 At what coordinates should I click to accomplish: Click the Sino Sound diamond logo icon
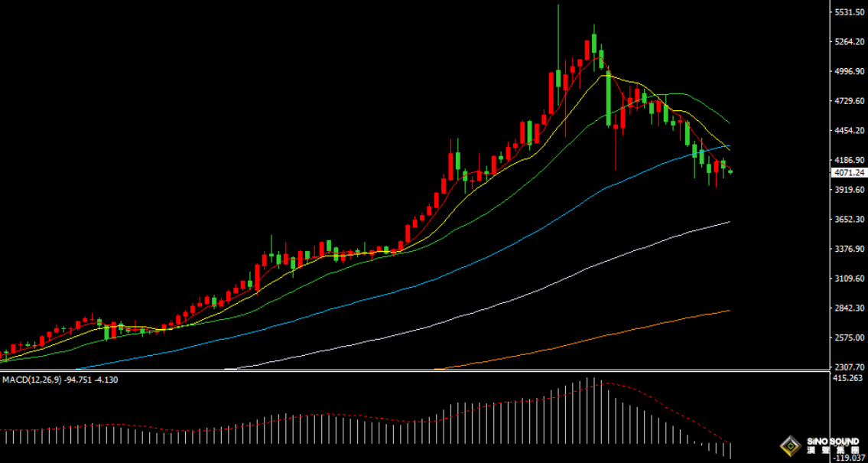coord(791,446)
